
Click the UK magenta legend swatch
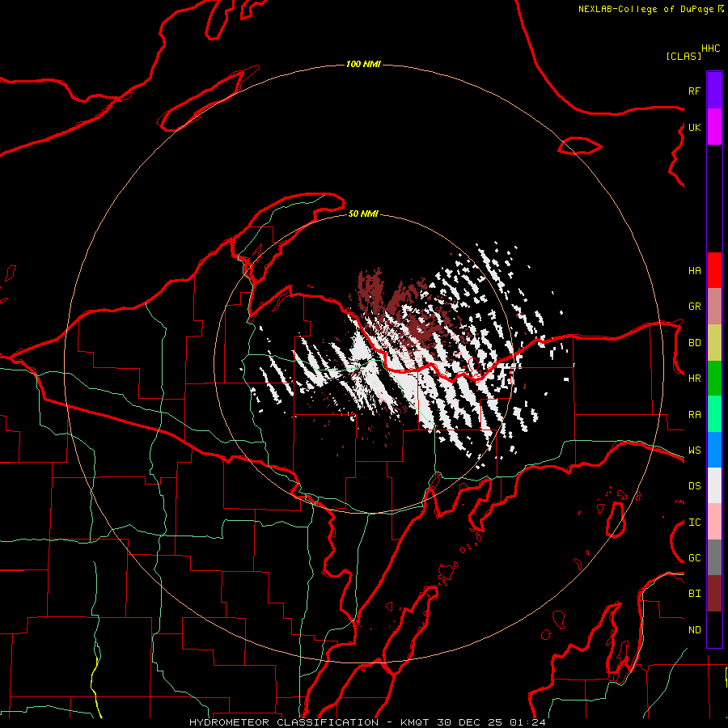pos(714,126)
